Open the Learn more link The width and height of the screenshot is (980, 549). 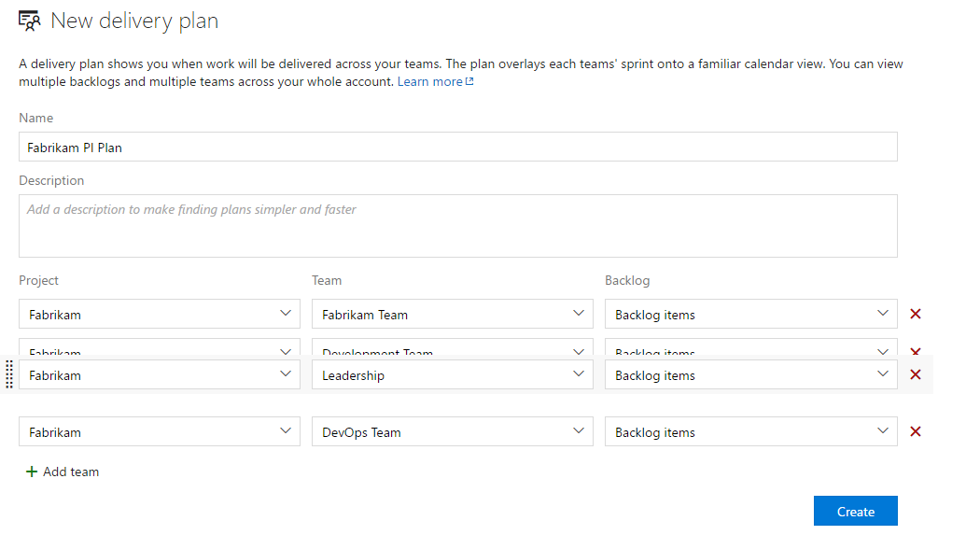(x=428, y=81)
